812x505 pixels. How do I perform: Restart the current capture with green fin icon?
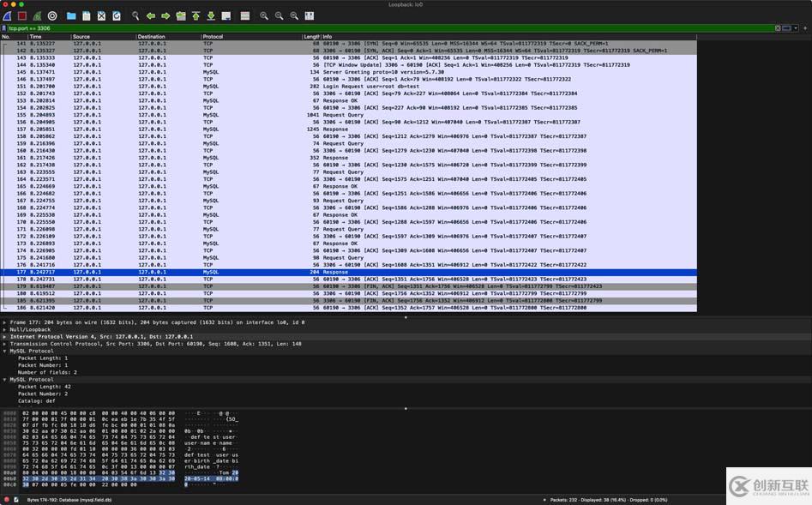click(x=37, y=16)
